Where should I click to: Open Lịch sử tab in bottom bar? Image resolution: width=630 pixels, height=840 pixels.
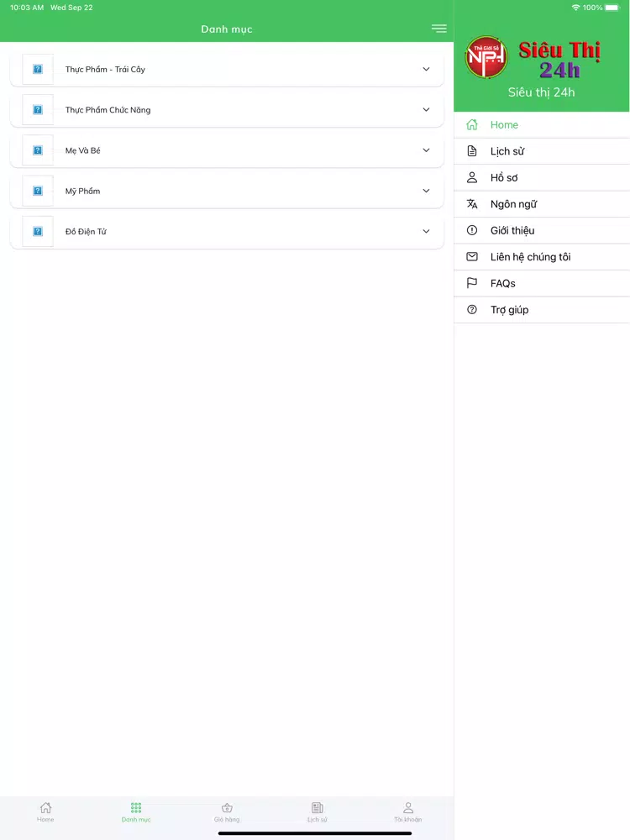tap(318, 811)
